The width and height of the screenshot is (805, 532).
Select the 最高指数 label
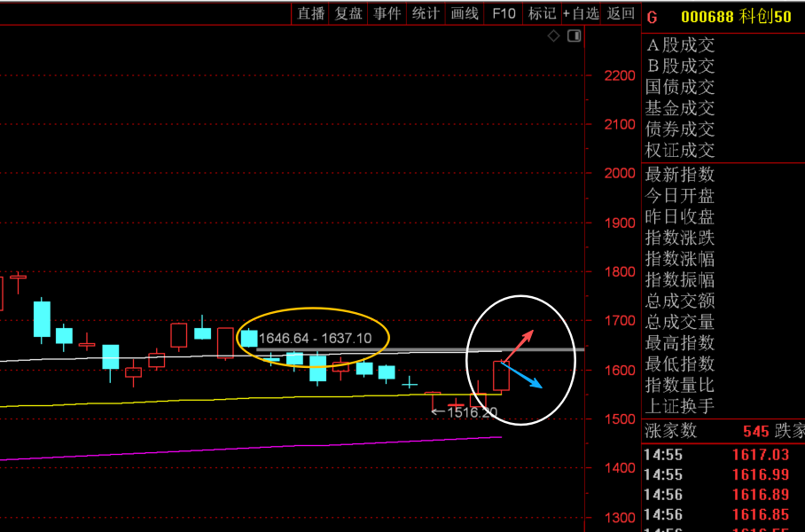(680, 343)
